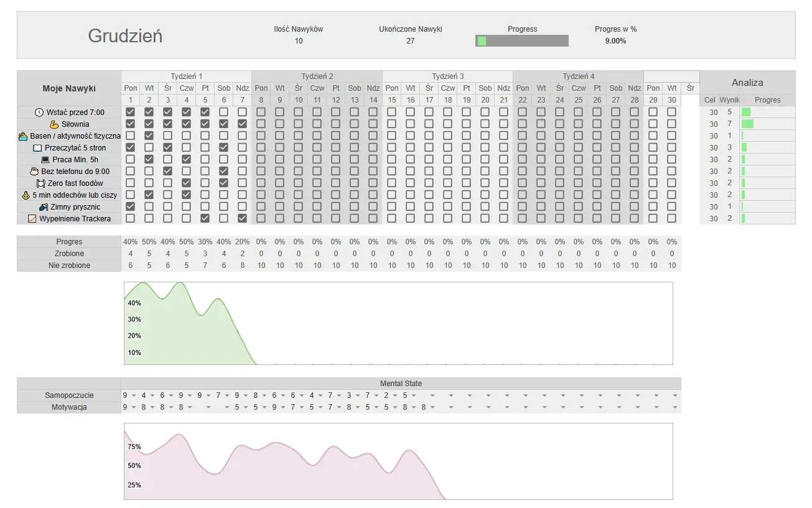Screen dimensions: 812x508
Task: Click the plate icon for Zero fast foodów
Action: [x=40, y=183]
